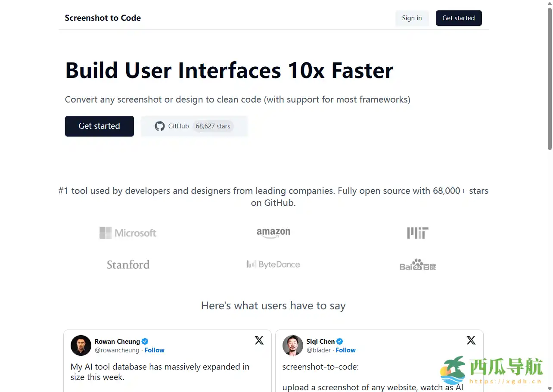Click X logo on Rowan Cheung's tweet
The width and height of the screenshot is (553, 392).
(x=259, y=340)
